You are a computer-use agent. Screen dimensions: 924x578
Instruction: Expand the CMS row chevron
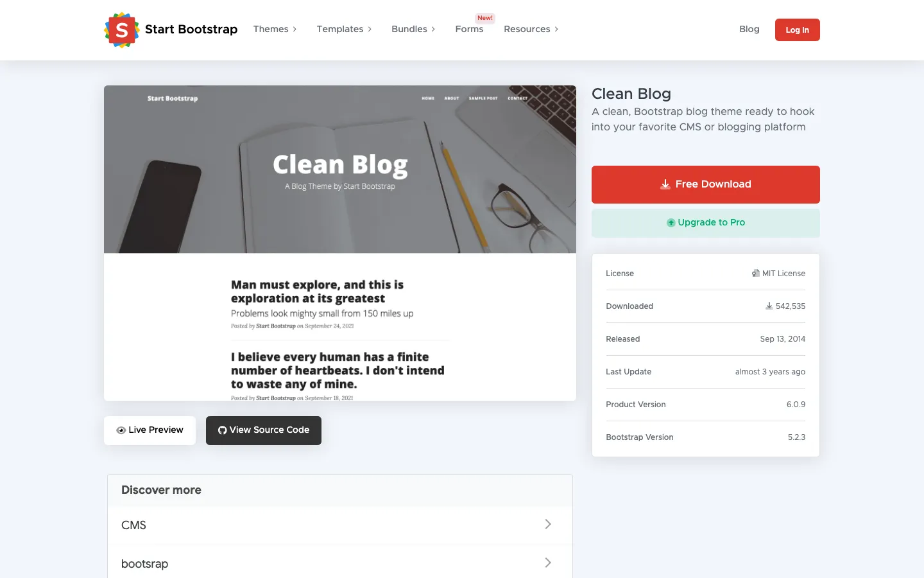[x=548, y=525]
